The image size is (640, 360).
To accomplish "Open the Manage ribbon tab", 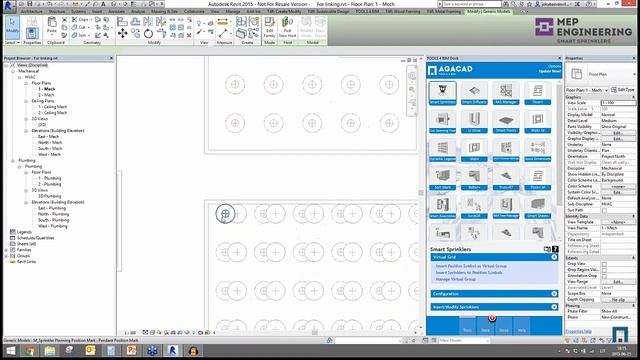I will (233, 11).
